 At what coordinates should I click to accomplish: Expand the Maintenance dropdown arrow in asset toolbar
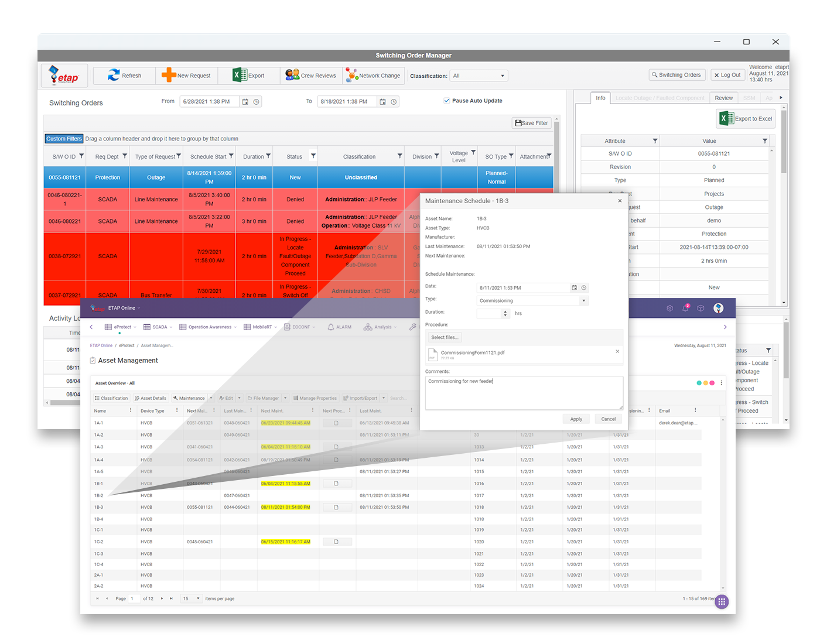pos(211,398)
